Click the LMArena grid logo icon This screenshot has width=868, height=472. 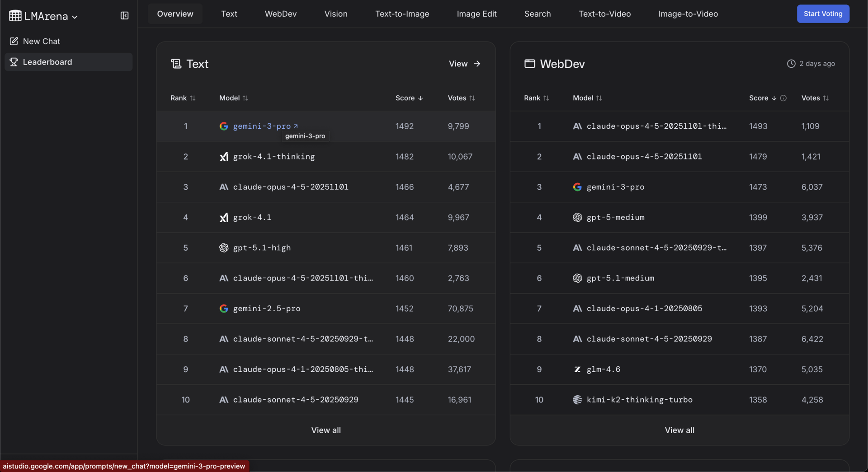tap(15, 16)
